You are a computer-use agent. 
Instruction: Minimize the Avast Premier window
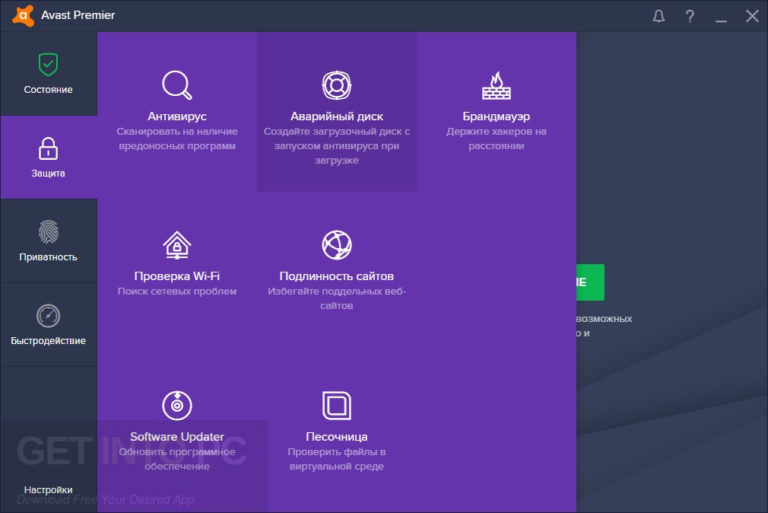coord(721,21)
